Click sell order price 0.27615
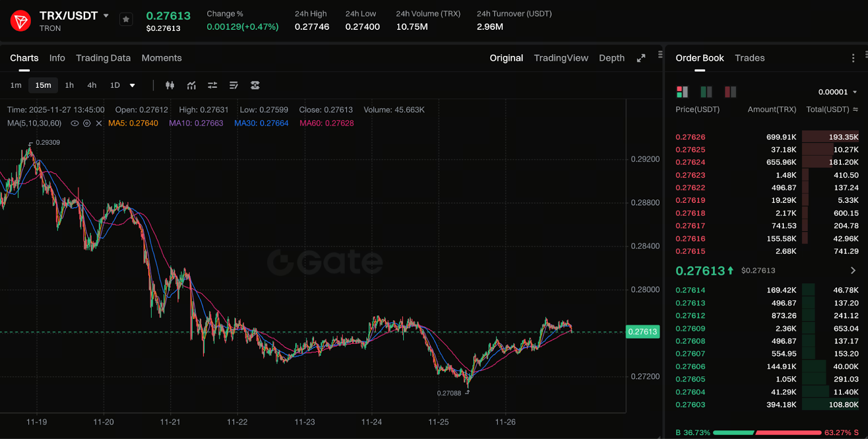 click(x=691, y=251)
